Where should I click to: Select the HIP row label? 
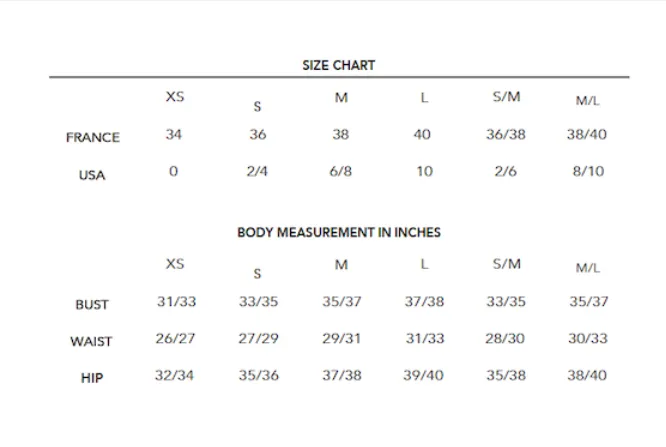[92, 378]
